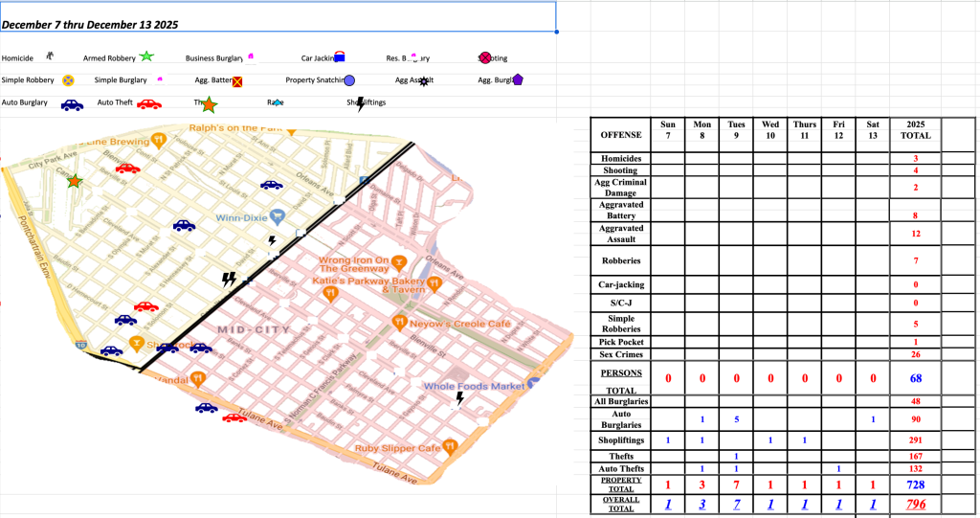The width and height of the screenshot is (980, 518).
Task: Select the purple Agg. Burglary pentagon icon
Action: pos(518,80)
